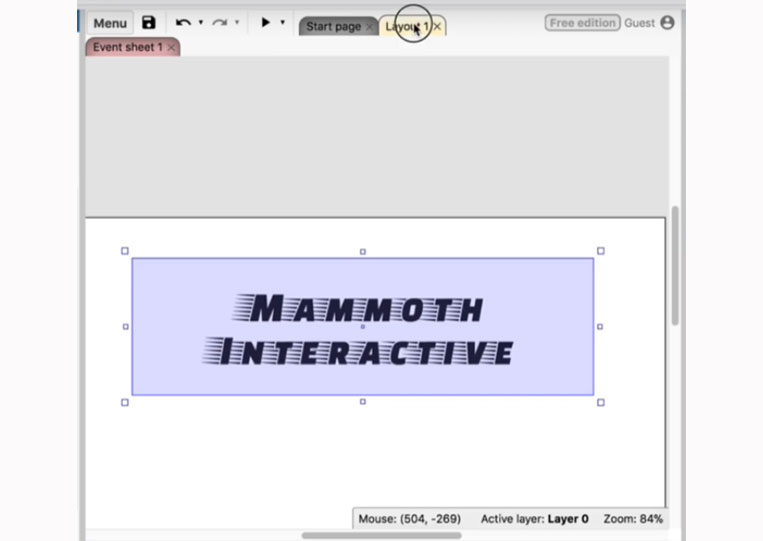Screen dimensions: 763x541
Task: Open the Event sheet 1 tab
Action: click(x=127, y=47)
